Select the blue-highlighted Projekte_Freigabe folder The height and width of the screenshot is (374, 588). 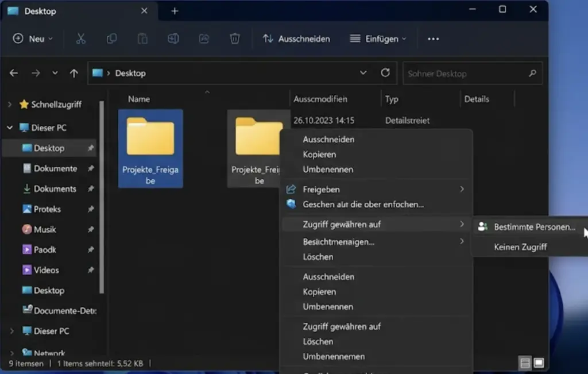point(150,149)
